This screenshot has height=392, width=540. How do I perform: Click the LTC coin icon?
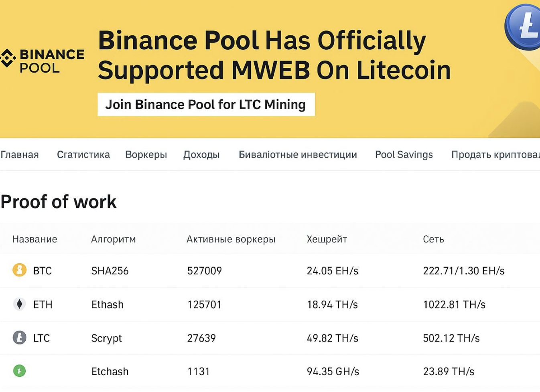(x=19, y=338)
